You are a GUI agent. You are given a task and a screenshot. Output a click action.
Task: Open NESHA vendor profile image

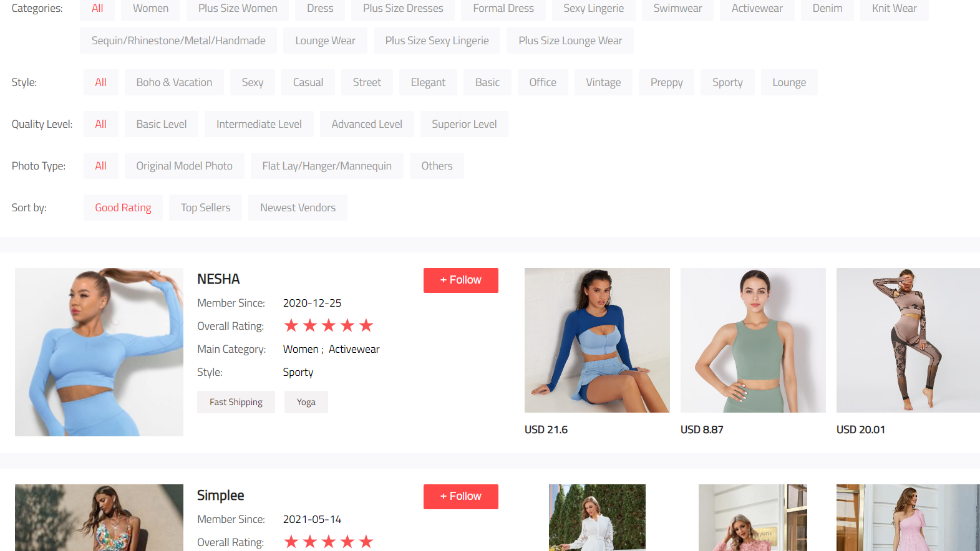pos(99,352)
